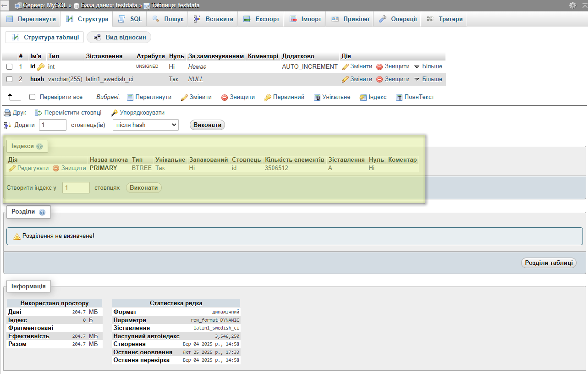Open the 'після hash' position dropdown
The width and height of the screenshot is (588, 374).
click(x=146, y=125)
